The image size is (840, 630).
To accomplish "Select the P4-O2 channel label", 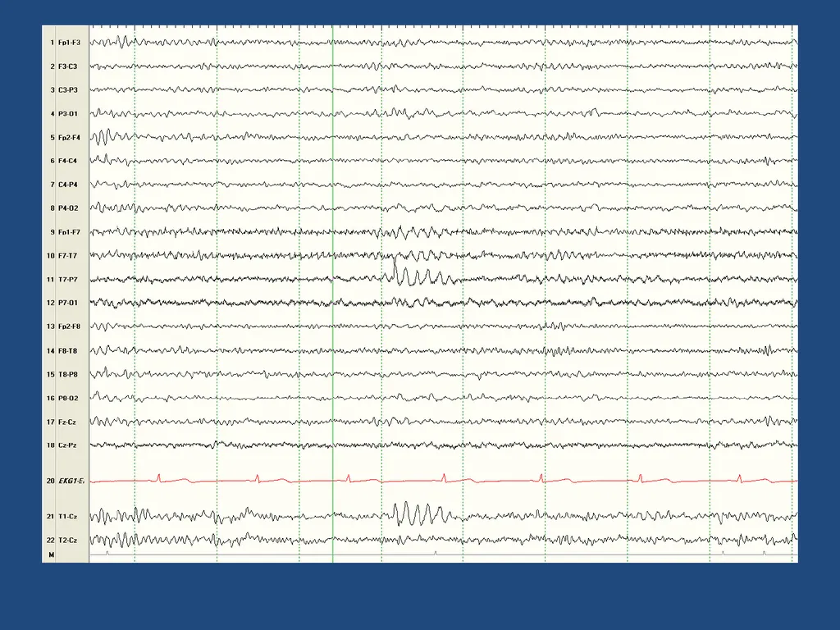I will [68, 208].
